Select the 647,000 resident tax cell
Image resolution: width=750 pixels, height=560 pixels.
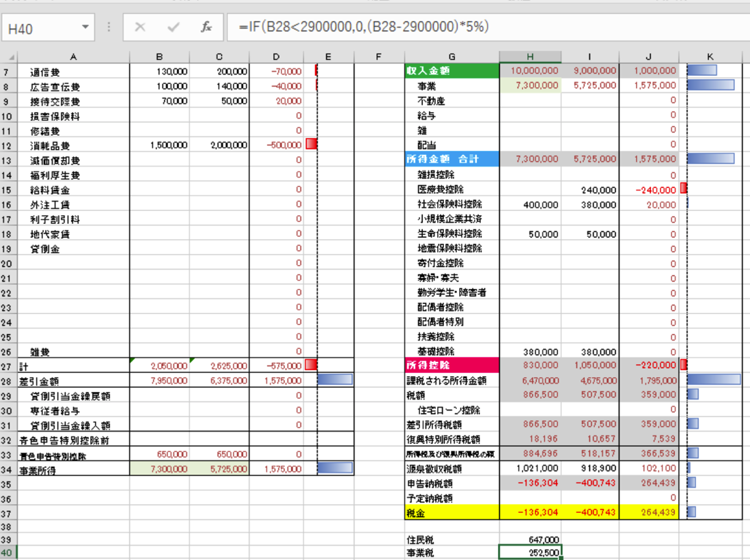click(x=530, y=540)
